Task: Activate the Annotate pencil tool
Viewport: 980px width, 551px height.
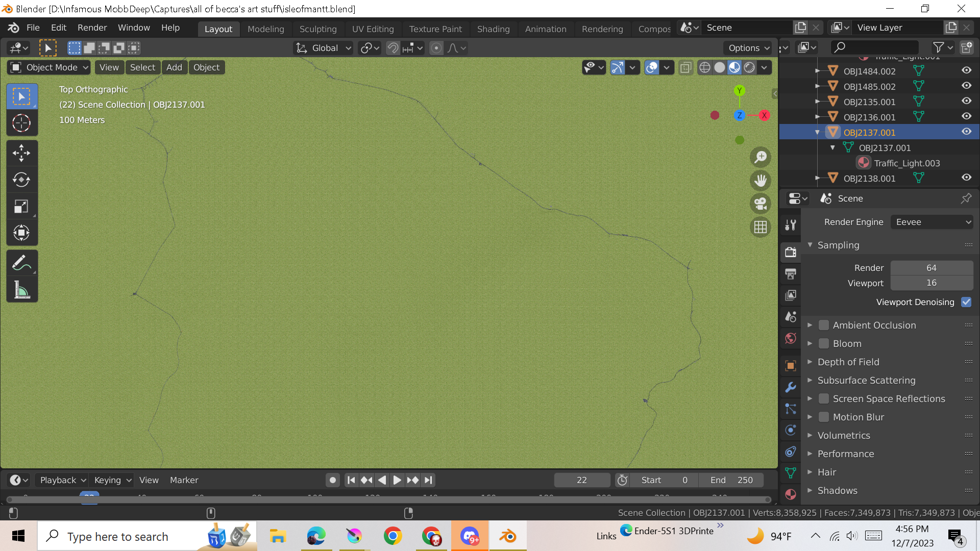Action: 21,264
